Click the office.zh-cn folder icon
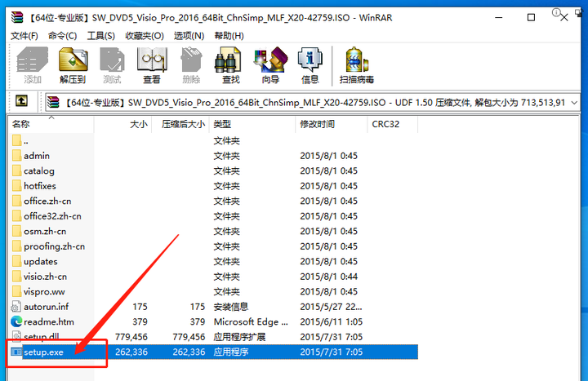Screen dimensions: 588x381 click(16, 201)
